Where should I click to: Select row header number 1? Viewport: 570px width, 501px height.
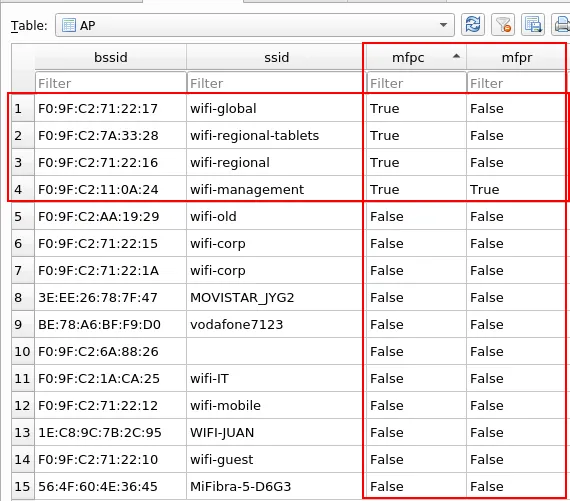coord(23,108)
